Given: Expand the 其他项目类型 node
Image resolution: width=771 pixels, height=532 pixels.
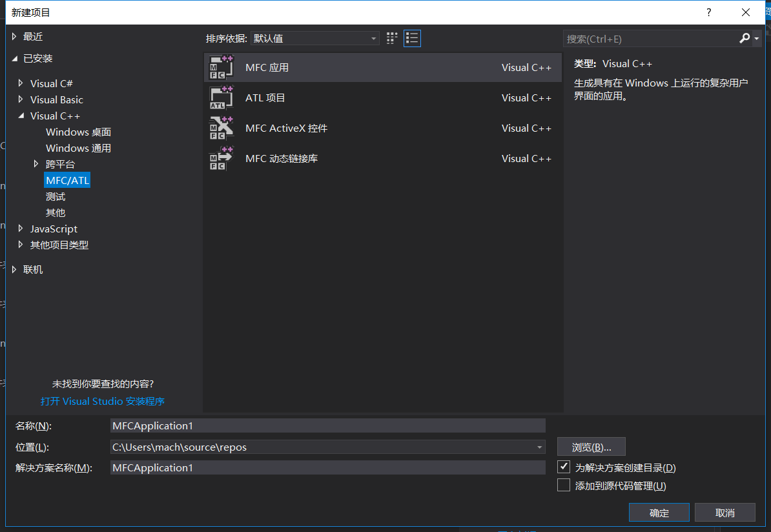Looking at the screenshot, I should pyautogui.click(x=21, y=244).
